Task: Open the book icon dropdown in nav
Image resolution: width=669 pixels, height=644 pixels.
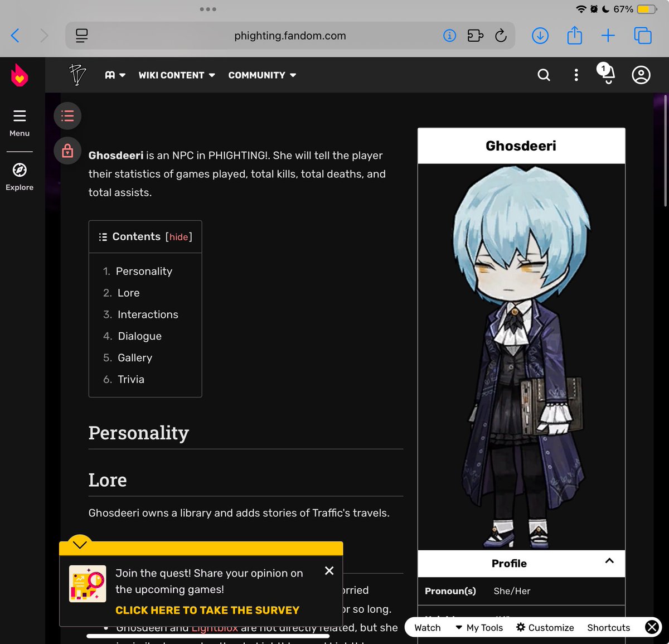Action: tap(115, 75)
